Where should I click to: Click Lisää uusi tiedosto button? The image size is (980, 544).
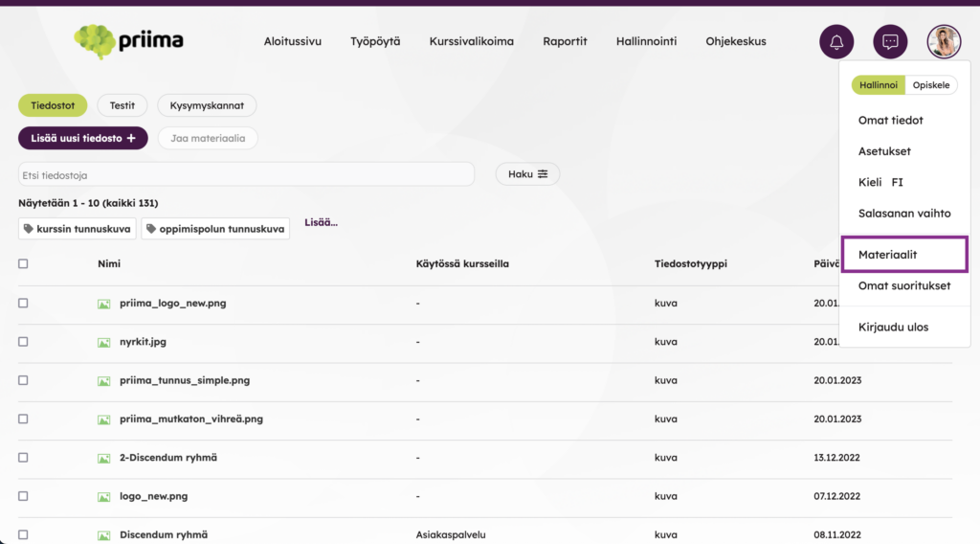[83, 138]
